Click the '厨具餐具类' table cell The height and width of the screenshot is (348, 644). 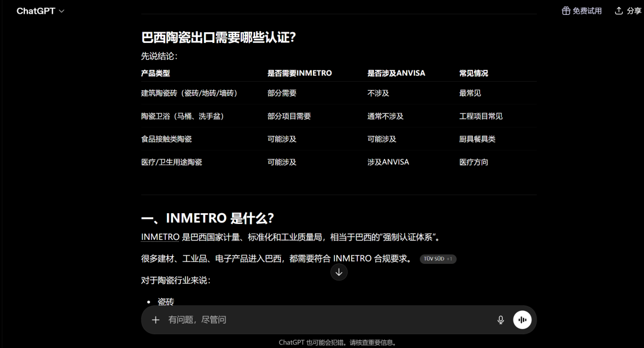point(477,139)
